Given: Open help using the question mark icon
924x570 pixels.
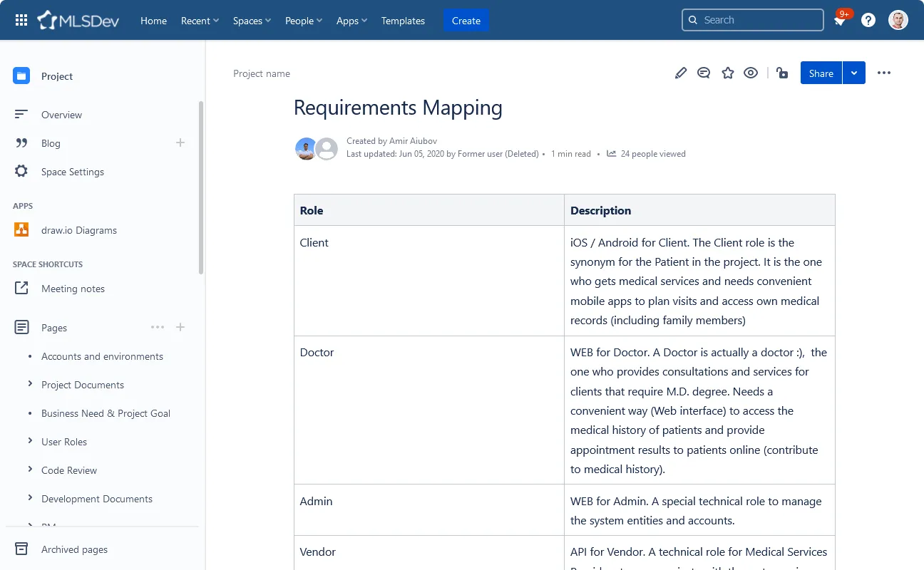Looking at the screenshot, I should [868, 20].
